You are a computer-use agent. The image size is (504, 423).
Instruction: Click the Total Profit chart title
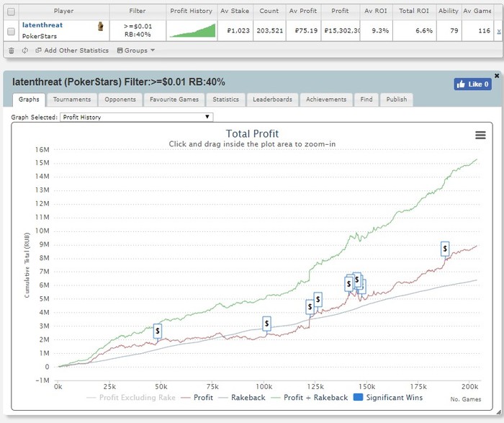click(x=252, y=133)
